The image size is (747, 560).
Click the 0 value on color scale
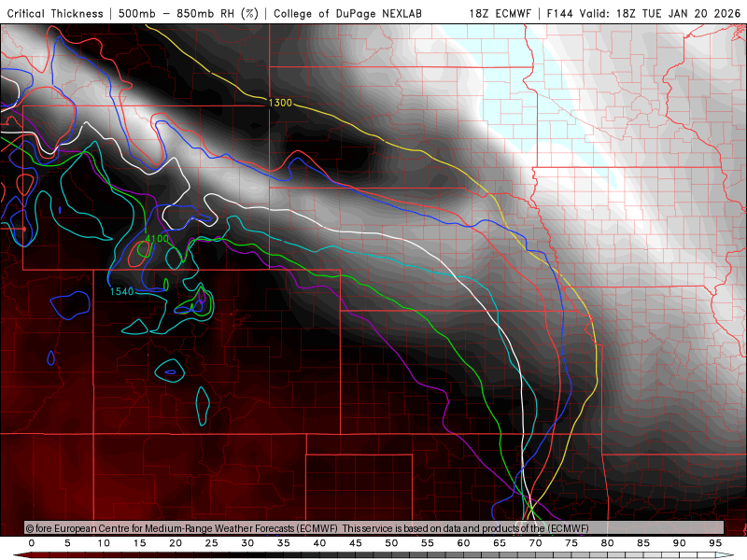pyautogui.click(x=32, y=543)
